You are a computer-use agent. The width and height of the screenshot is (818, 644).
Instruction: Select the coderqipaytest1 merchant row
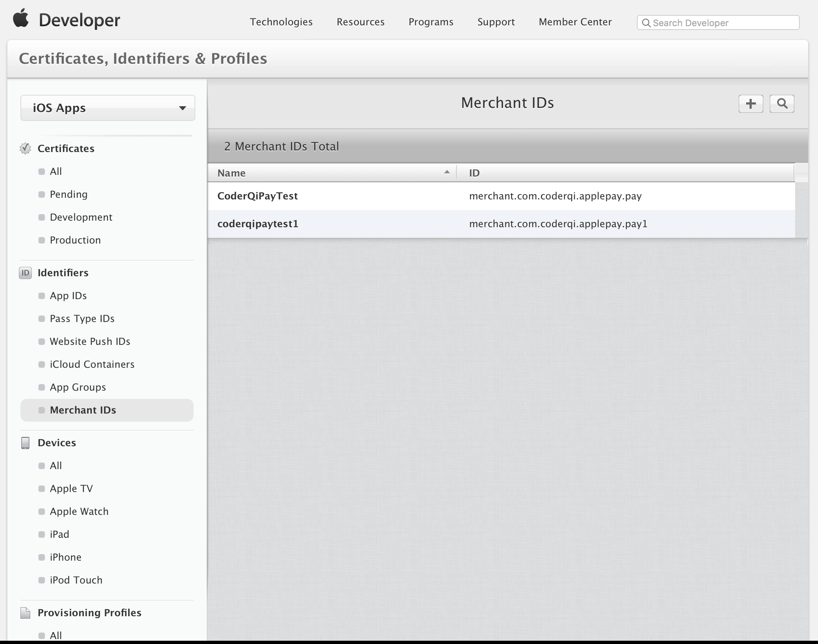258,224
